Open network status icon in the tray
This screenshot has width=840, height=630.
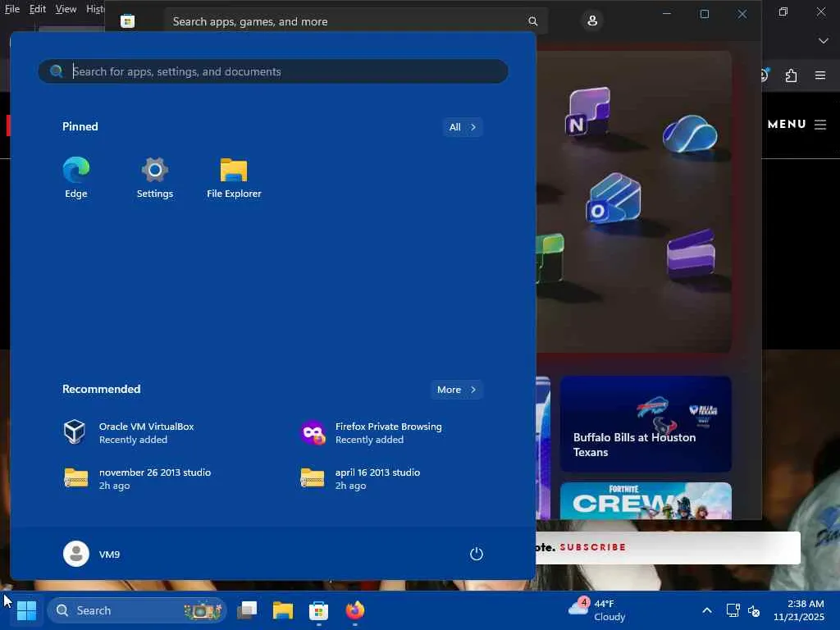click(x=733, y=610)
